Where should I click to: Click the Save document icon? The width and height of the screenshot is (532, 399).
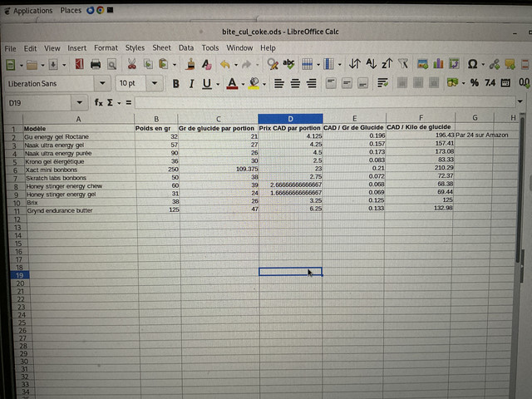53,65
